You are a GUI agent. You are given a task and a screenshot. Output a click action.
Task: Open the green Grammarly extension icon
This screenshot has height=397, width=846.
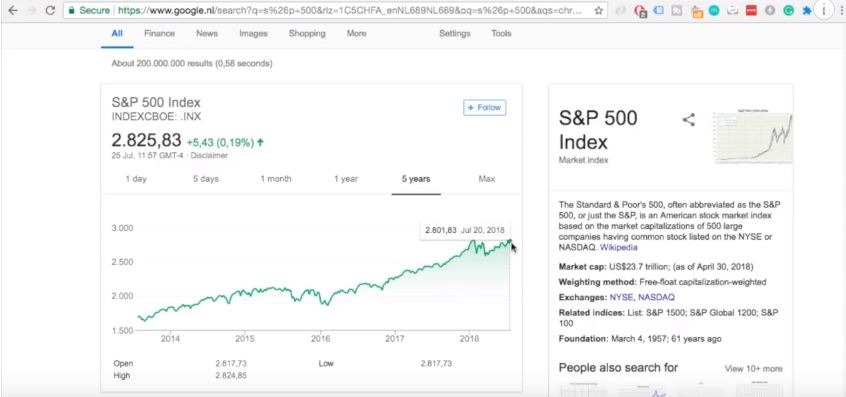[788, 10]
